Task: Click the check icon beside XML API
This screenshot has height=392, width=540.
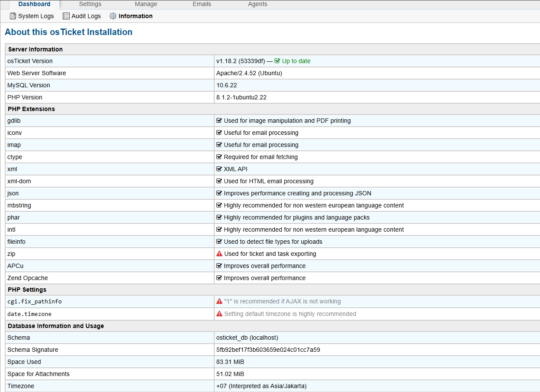Action: (219, 169)
